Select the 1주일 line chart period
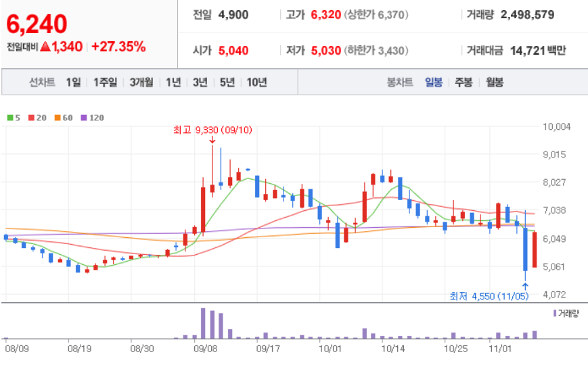Image resolution: width=588 pixels, height=365 pixels. pyautogui.click(x=106, y=82)
